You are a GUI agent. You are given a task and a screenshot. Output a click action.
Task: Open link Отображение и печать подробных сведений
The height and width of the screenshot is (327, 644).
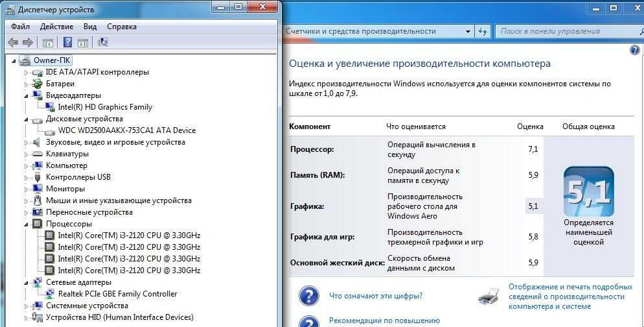pos(571,297)
